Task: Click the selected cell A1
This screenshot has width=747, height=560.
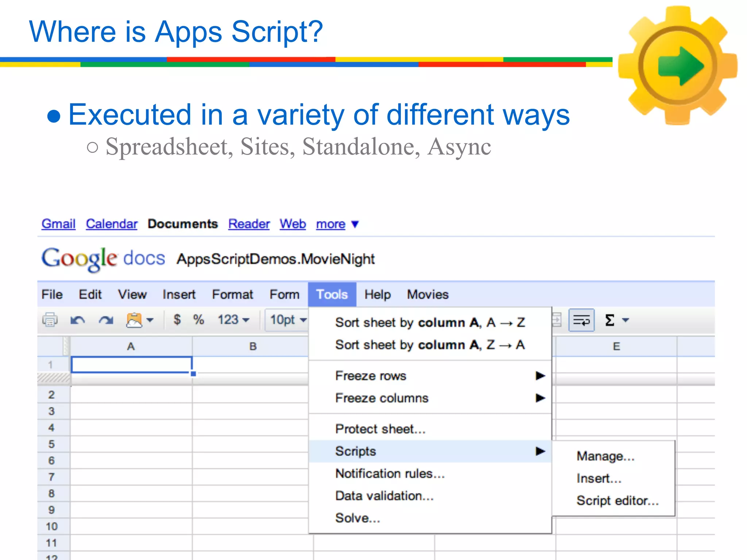Action: point(131,365)
